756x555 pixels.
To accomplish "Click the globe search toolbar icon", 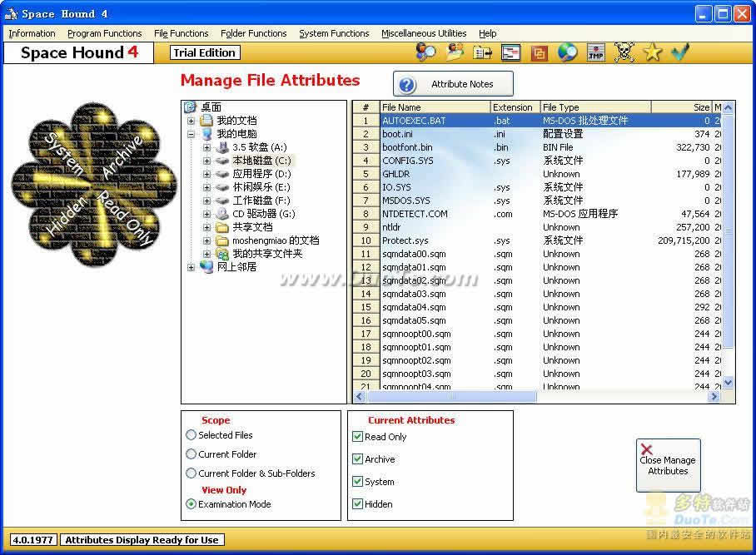I will [x=568, y=52].
